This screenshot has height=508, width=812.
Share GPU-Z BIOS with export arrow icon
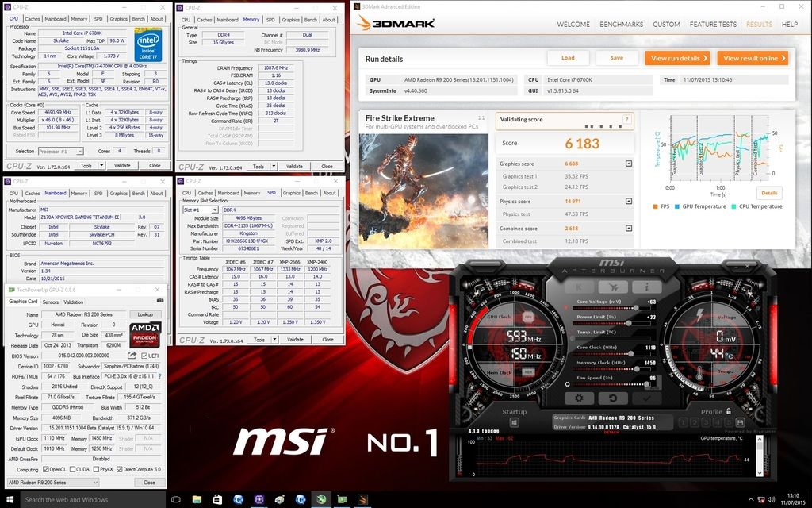[132, 356]
